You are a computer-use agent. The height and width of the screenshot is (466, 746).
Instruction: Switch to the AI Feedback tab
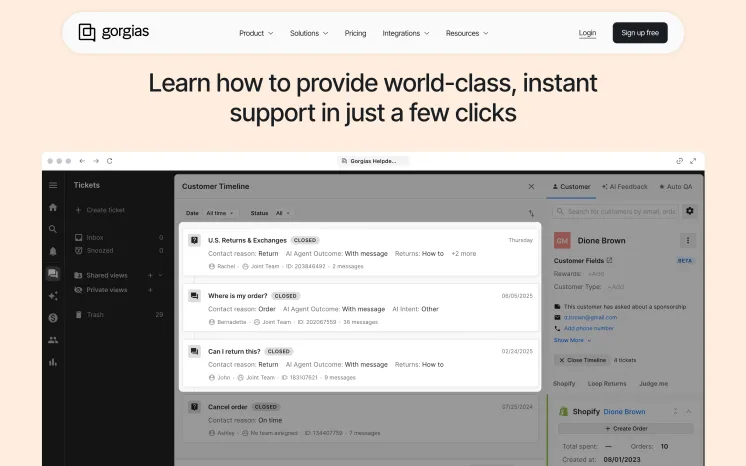628,186
